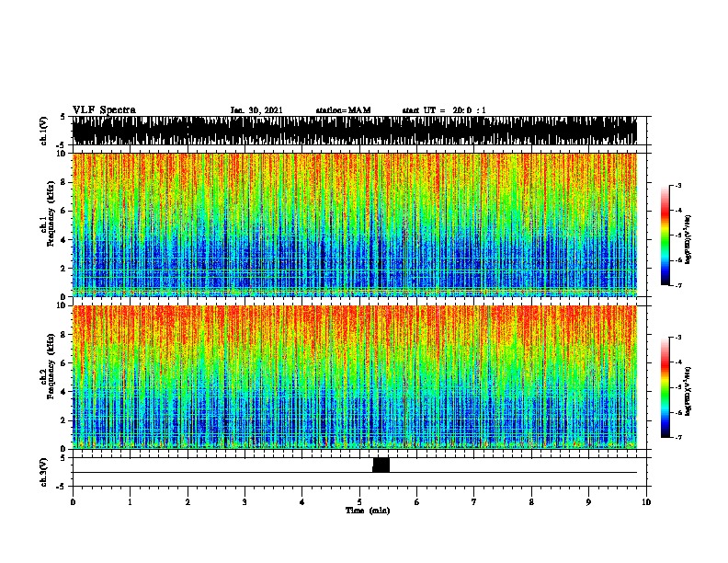
Task: Click the "-3" label on ch.1 colorbar
Action: pyautogui.click(x=678, y=186)
